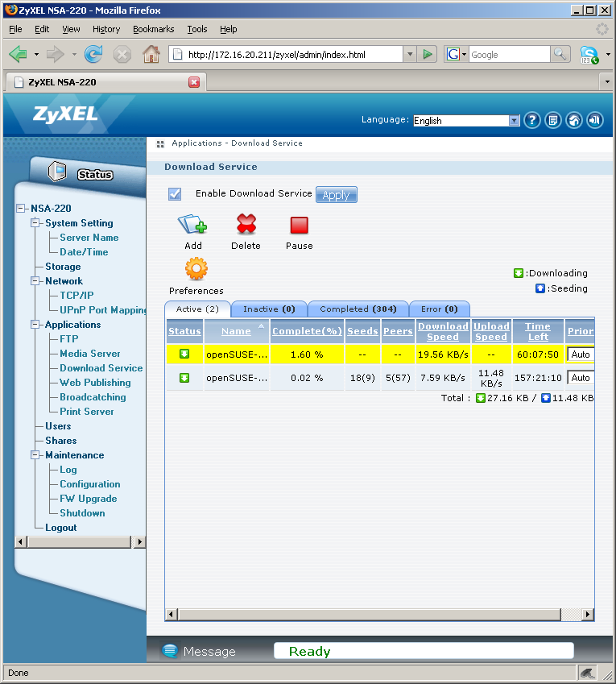Open URL history dropdown arrow
Image resolution: width=616 pixels, height=684 pixels.
tap(410, 55)
